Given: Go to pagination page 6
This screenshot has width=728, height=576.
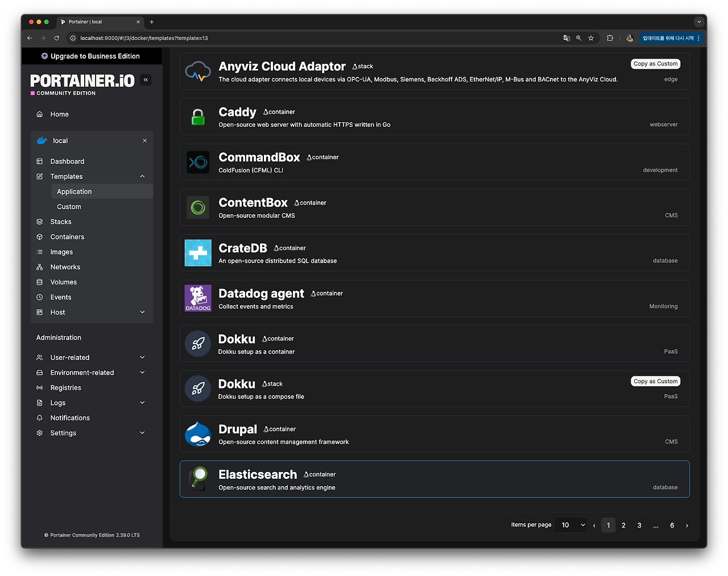Looking at the screenshot, I should [672, 525].
